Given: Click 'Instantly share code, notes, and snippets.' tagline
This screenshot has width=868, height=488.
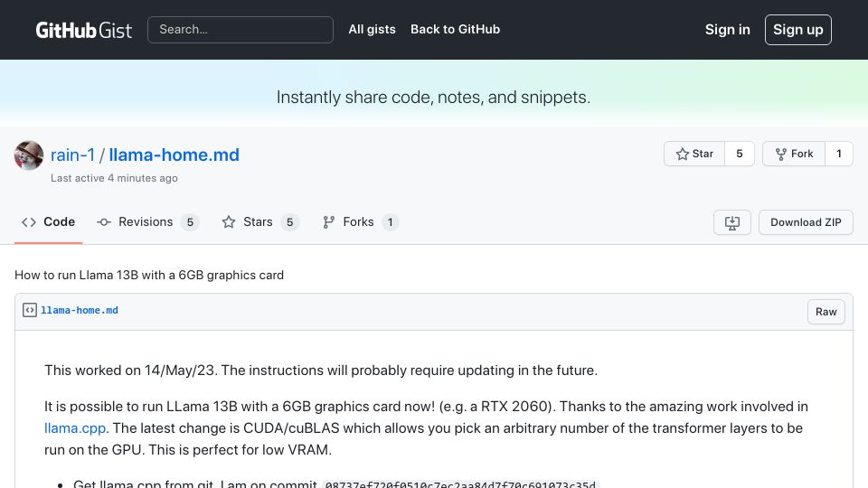Looking at the screenshot, I should point(433,98).
